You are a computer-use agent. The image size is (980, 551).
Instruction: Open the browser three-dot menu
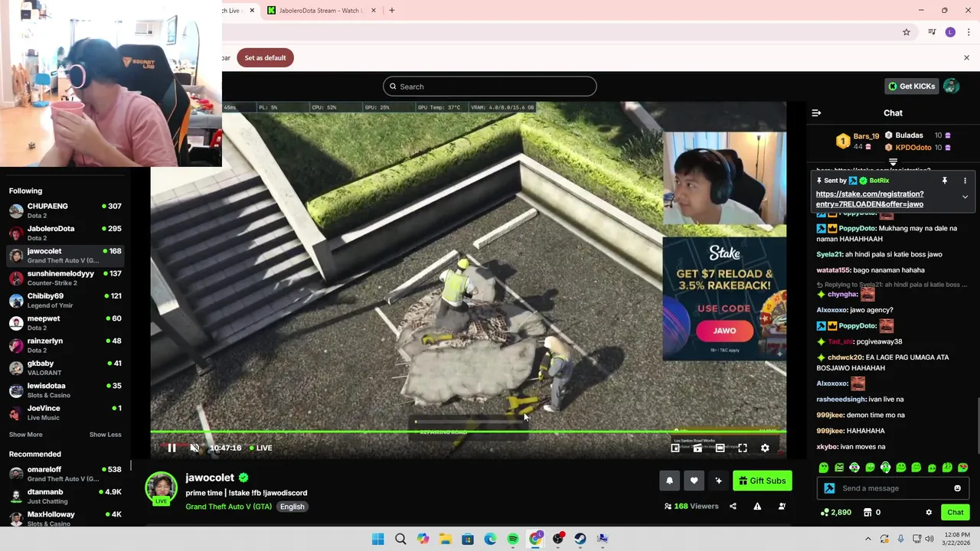click(x=969, y=32)
